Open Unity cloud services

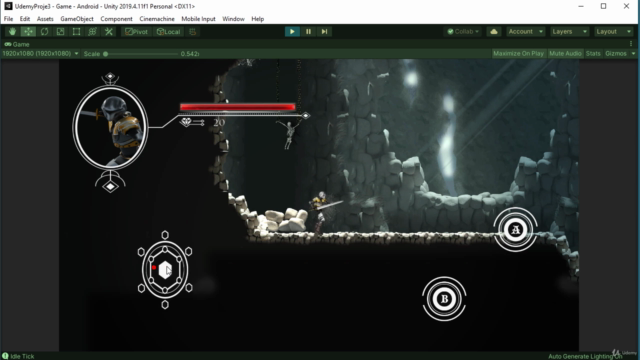click(x=494, y=31)
